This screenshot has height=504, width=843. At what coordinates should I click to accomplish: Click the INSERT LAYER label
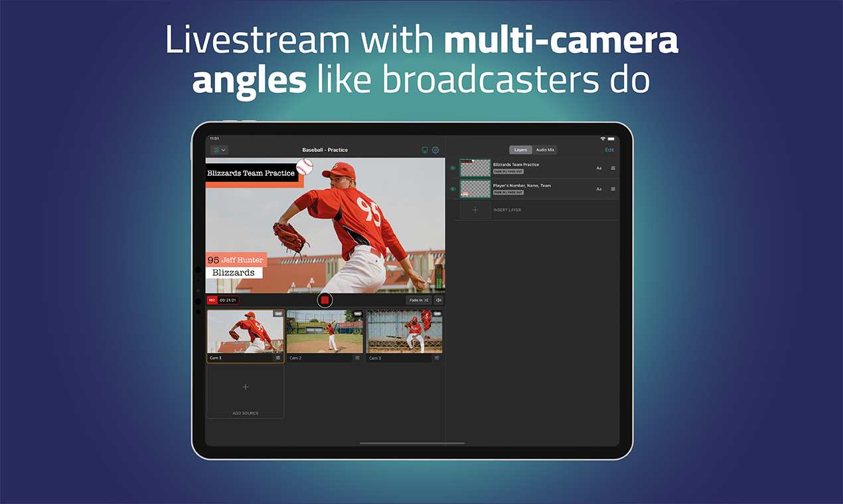click(x=507, y=210)
